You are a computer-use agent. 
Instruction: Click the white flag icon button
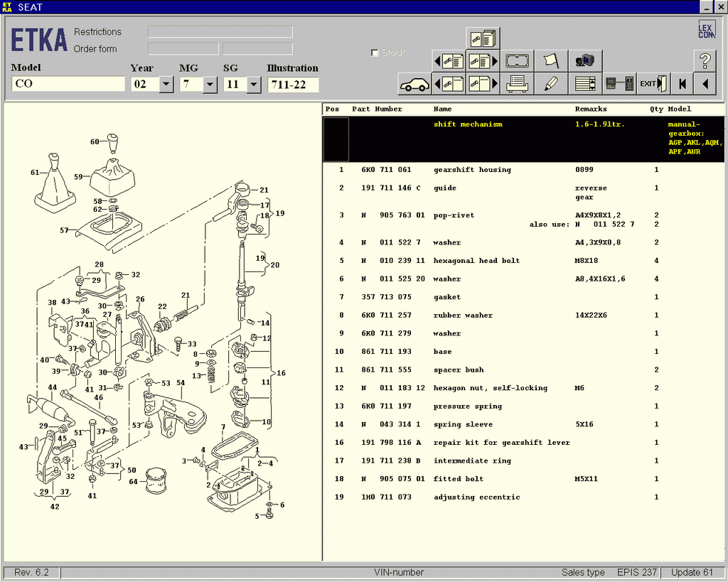551,61
